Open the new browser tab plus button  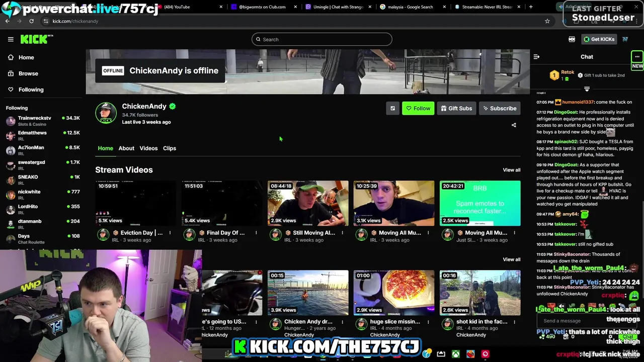point(531,7)
